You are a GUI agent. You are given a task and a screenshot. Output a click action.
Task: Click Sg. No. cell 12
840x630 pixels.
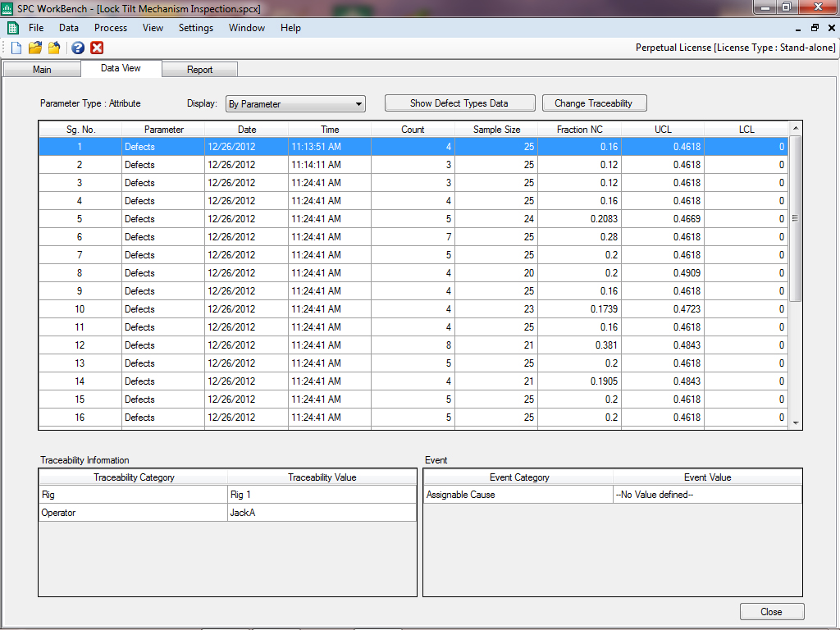(x=80, y=345)
